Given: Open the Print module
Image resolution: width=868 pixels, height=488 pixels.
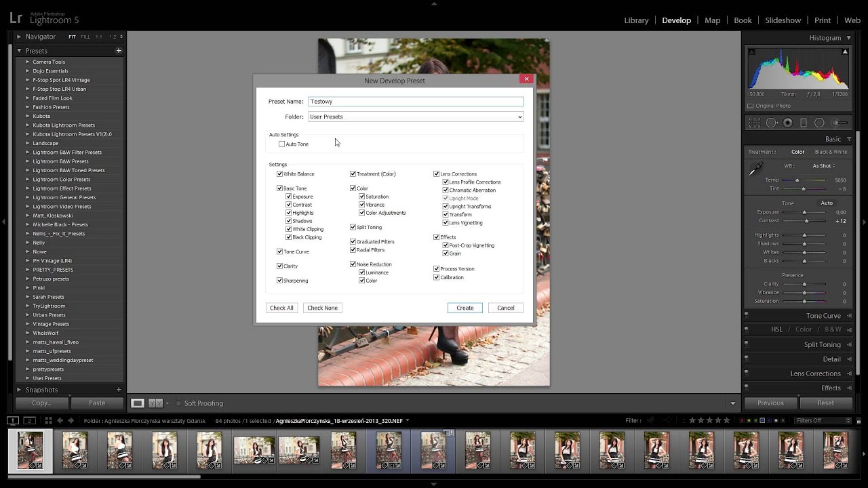Looking at the screenshot, I should pos(823,20).
